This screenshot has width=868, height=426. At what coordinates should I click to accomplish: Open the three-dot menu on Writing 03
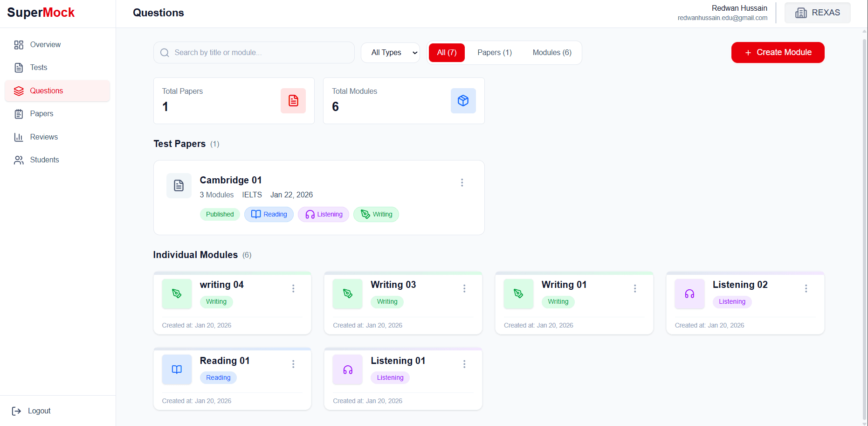coord(464,288)
